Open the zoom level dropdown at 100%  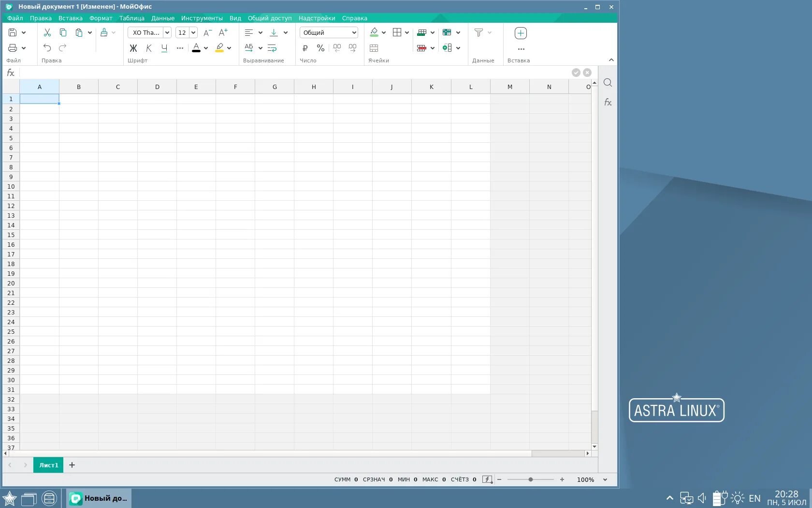pos(605,479)
